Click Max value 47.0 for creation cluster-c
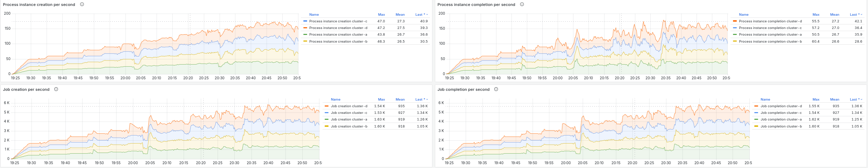The height and width of the screenshot is (168, 868). [381, 21]
